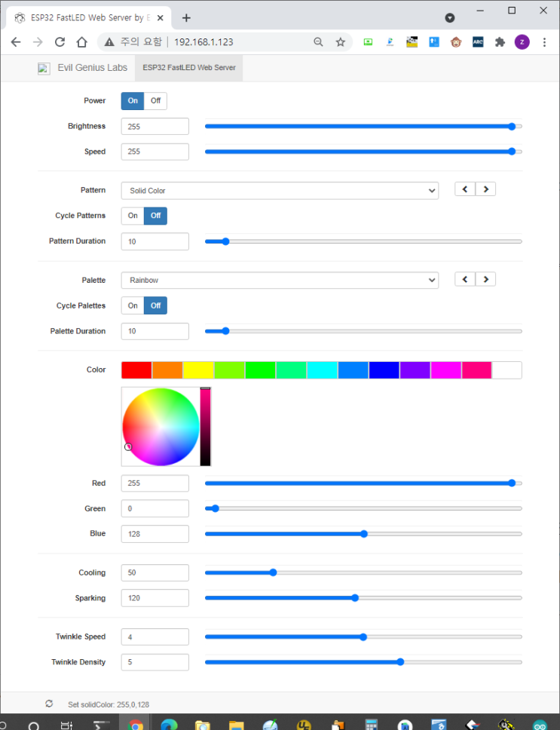The image size is (560, 730).
Task: Advance to next pattern with right arrow
Action: coord(486,189)
